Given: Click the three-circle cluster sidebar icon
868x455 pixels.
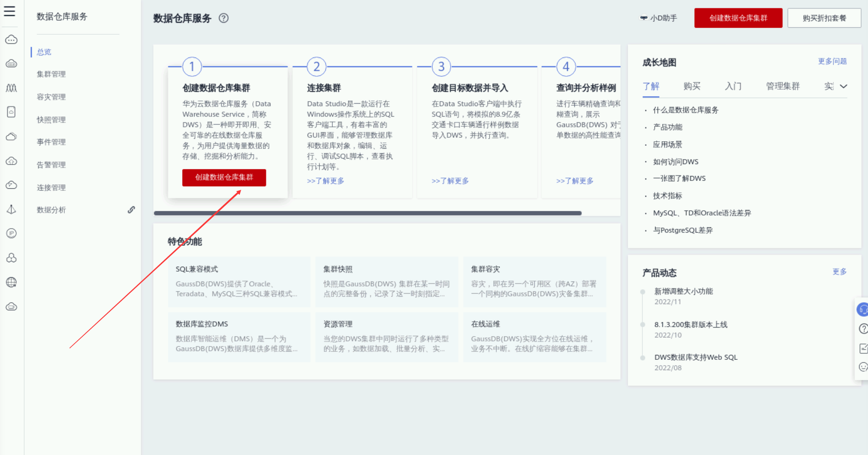Looking at the screenshot, I should 11,258.
